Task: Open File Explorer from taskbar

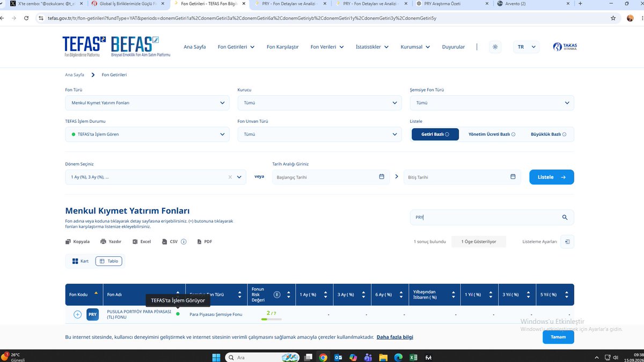Action: [x=383, y=357]
